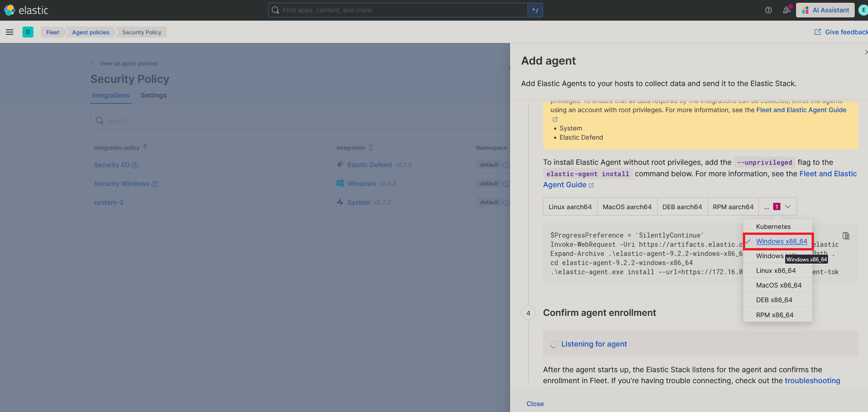Open Fleet and Elastic Agent Guide in yellow callout
Viewport: 868px width, 412px height.
coord(801,110)
